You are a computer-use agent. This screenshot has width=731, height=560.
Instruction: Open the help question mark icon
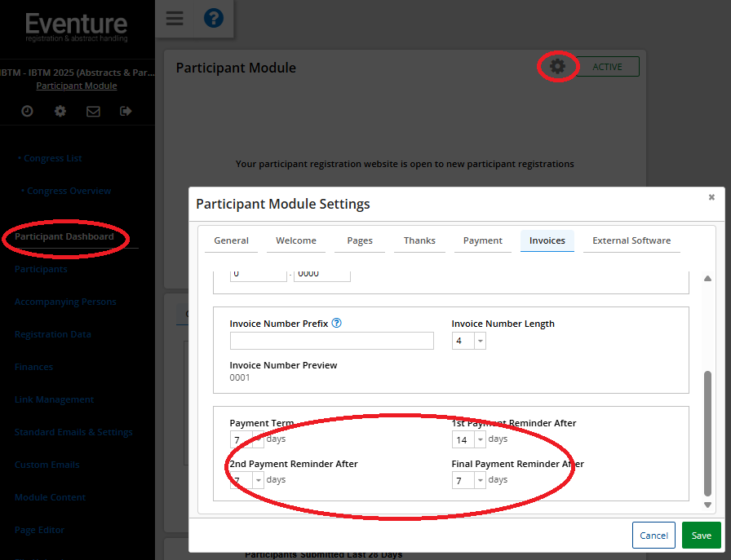[213, 19]
